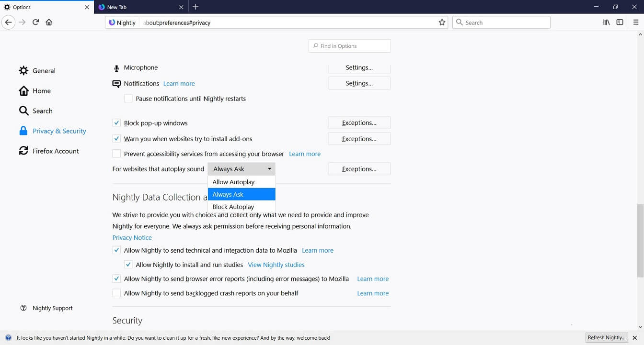Screen dimensions: 644x345
Task: Open the Privacy Notice link
Action: 132,238
